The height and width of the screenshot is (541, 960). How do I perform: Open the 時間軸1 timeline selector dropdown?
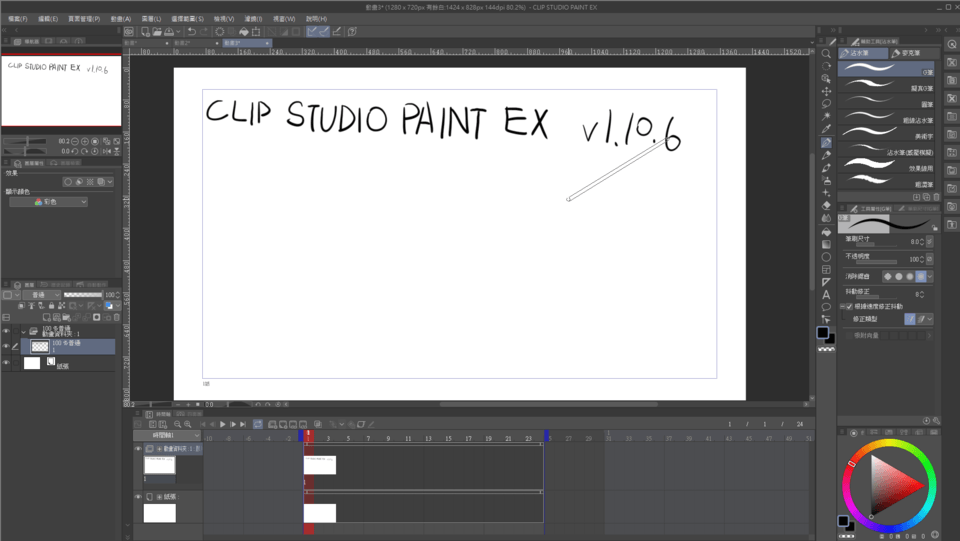pyautogui.click(x=168, y=437)
